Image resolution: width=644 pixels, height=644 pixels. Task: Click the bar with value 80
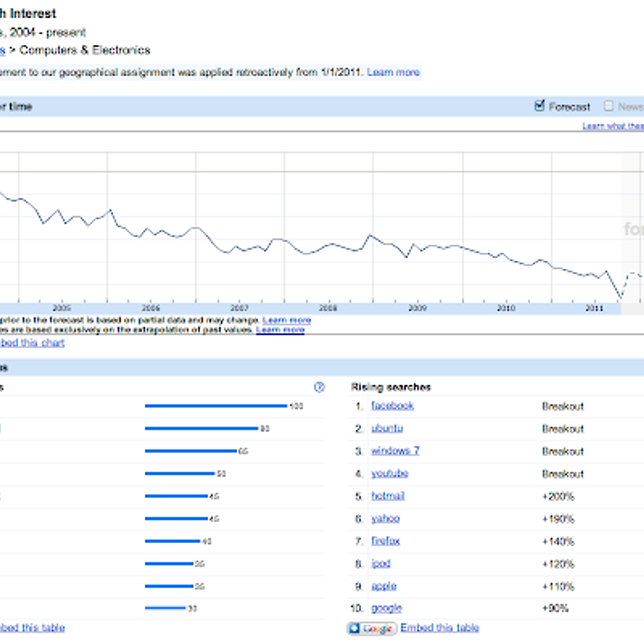(202, 429)
